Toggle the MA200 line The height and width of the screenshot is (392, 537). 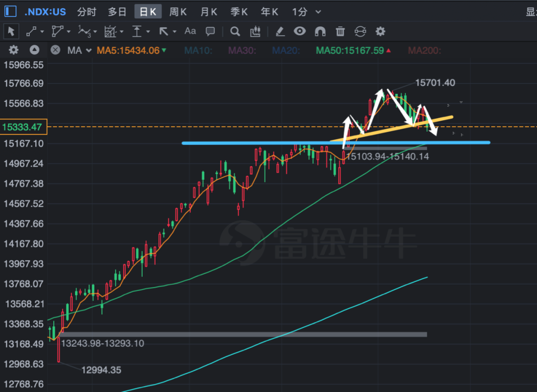425,51
